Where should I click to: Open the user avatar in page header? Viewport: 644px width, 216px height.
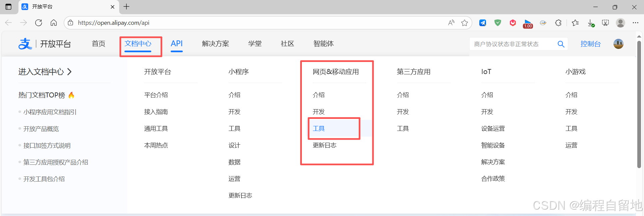click(x=619, y=44)
